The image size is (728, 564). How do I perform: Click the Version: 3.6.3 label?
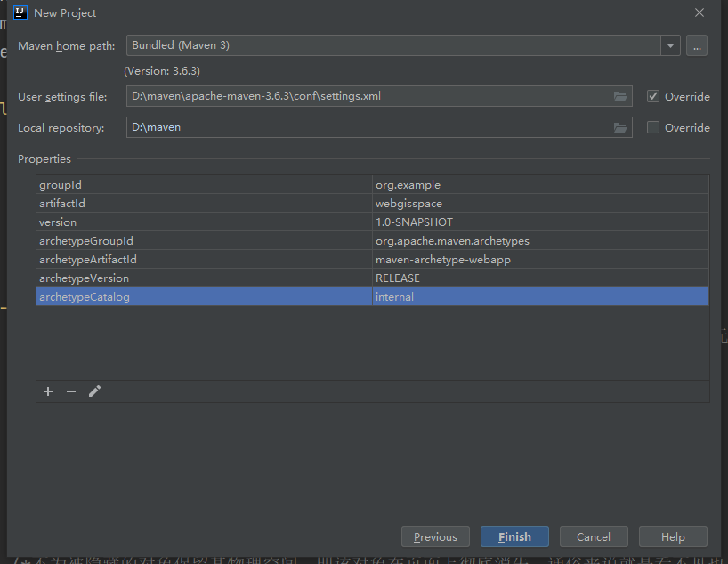coord(162,71)
